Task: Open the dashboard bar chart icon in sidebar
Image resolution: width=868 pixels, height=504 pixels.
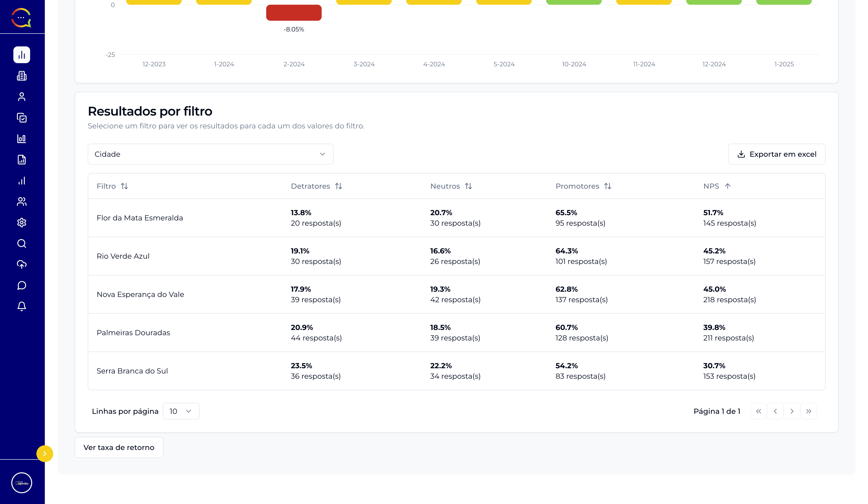Action: click(x=22, y=55)
